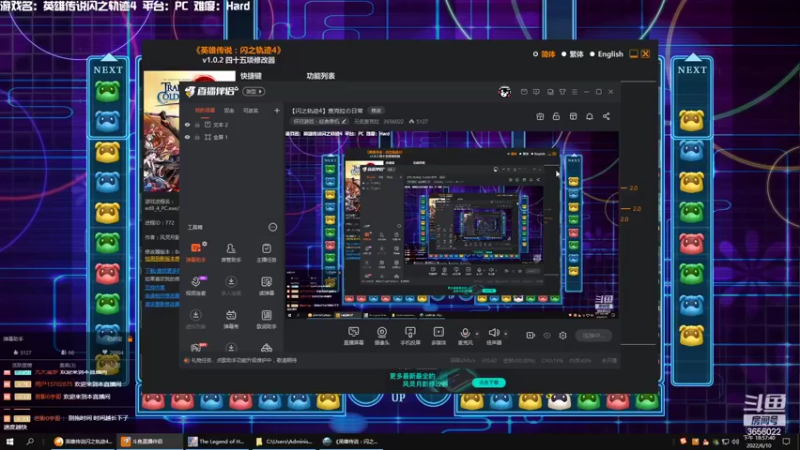The width and height of the screenshot is (800, 450).
Task: Click the 直播屏幕 capture source icon
Action: 353,332
